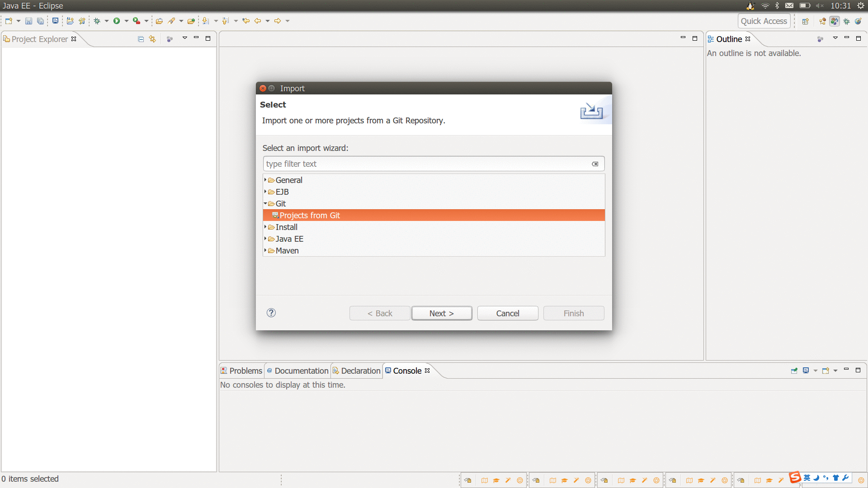Click the Next Annotation toolbar icon
This screenshot has height=488, width=868.
point(206,21)
